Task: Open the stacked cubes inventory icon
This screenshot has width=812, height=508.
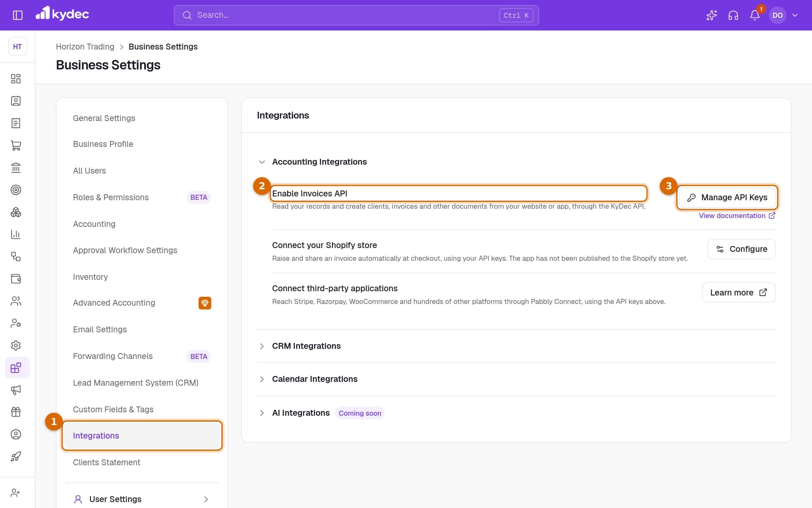Action: [x=16, y=212]
